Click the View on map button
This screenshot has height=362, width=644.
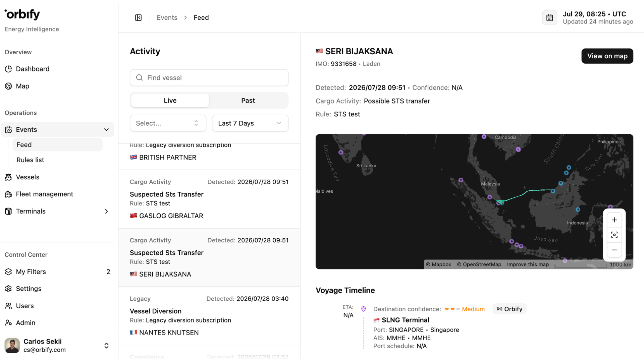(x=607, y=56)
